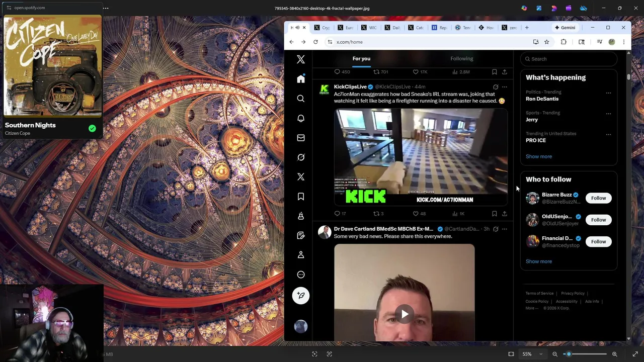The image size is (644, 362).
Task: Bookmark the KickClipsLive post
Action: coord(495,214)
